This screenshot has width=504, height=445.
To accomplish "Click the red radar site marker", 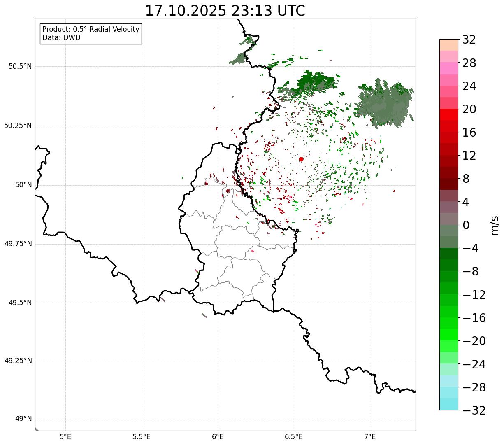I will click(x=301, y=159).
